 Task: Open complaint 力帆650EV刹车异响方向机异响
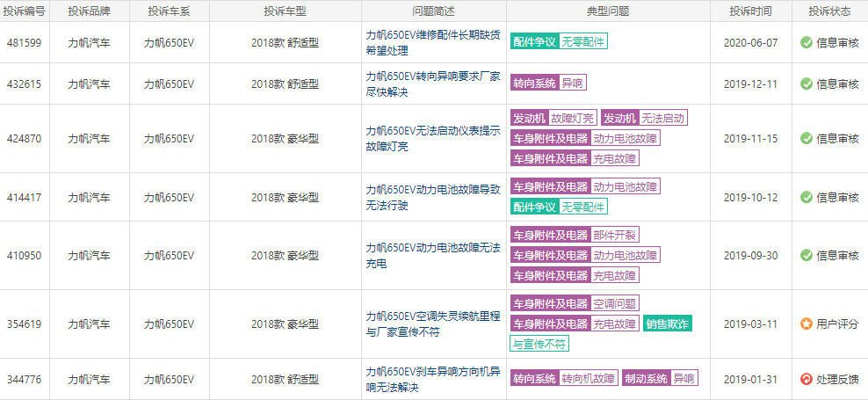433,379
